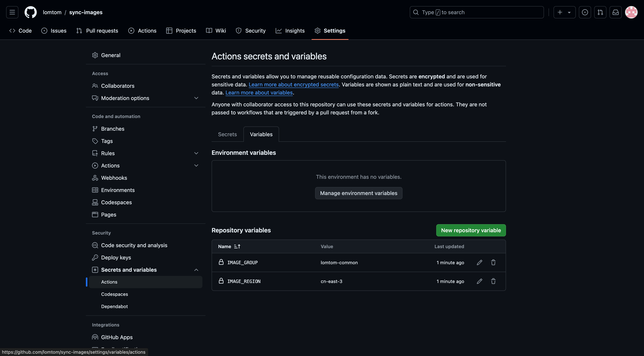644x356 pixels.
Task: Open the notifications inbox icon
Action: [615, 12]
